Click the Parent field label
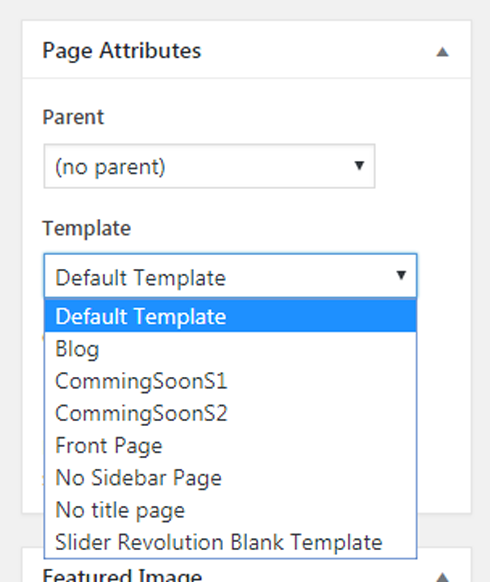The height and width of the screenshot is (582, 490). coord(73,117)
